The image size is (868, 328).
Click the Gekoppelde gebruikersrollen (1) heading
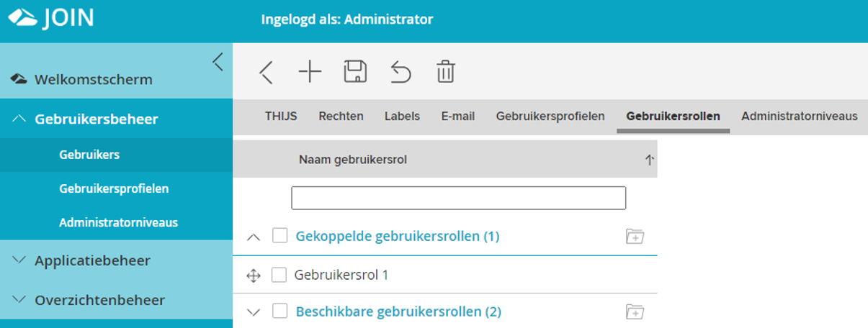398,236
